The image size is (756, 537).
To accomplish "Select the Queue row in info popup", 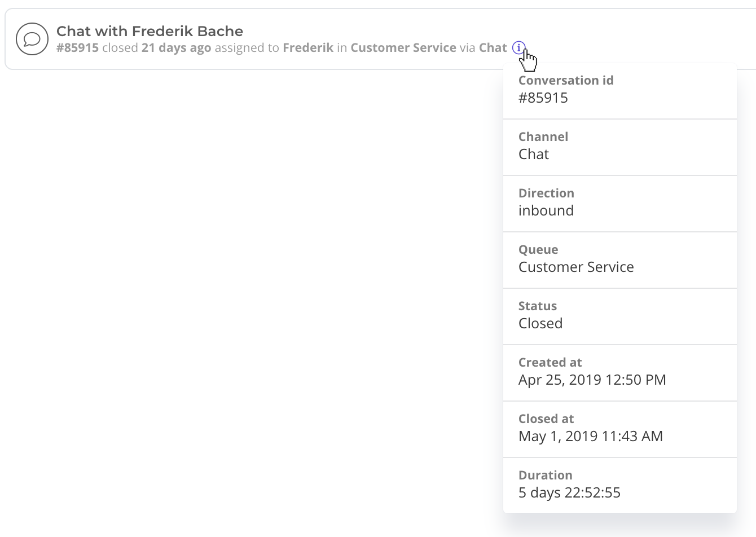I will click(620, 260).
